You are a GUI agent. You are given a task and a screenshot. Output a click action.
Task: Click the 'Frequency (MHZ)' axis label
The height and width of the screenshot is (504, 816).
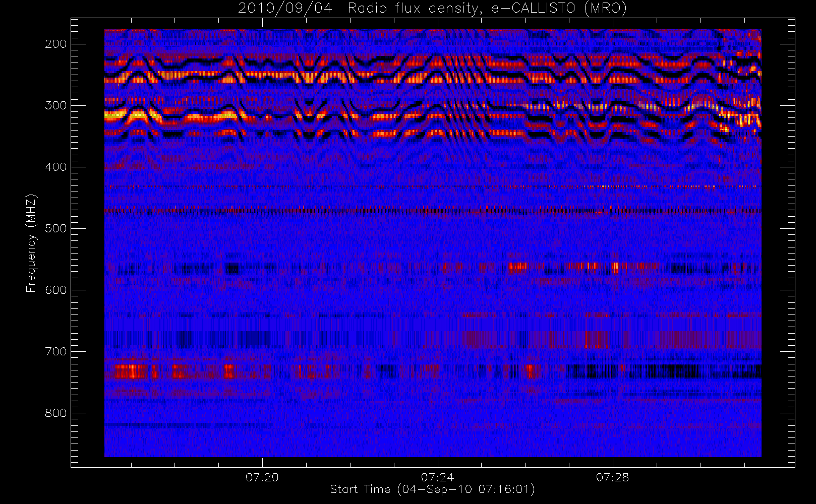coord(31,243)
